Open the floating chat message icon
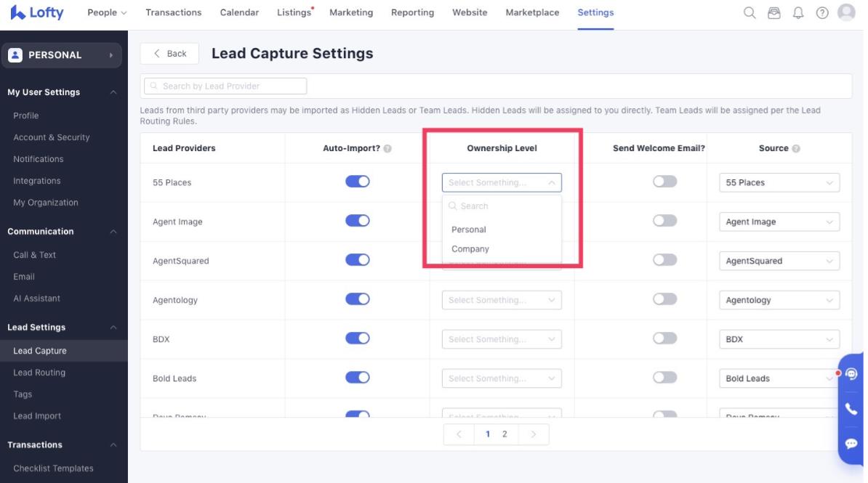This screenshot has height=483, width=868. point(851,443)
